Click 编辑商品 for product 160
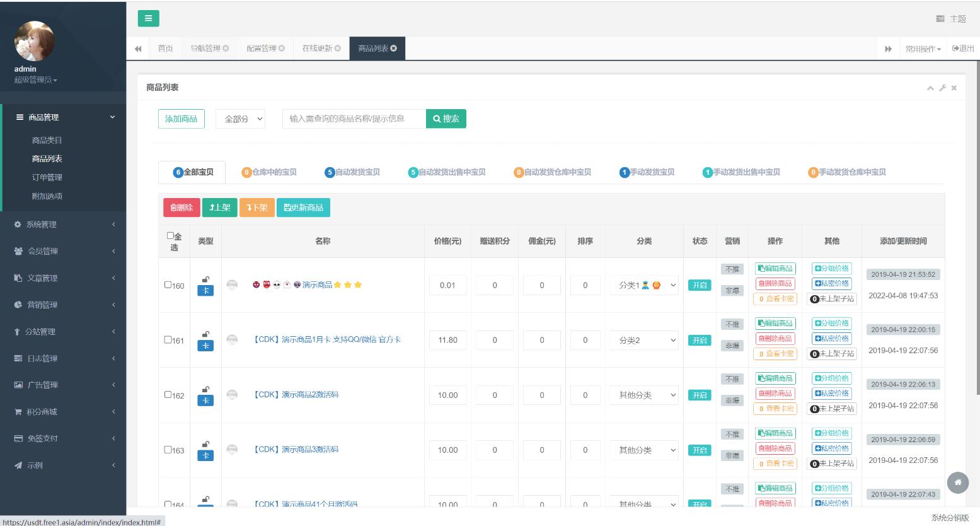This screenshot has height=526, width=980. [x=775, y=268]
